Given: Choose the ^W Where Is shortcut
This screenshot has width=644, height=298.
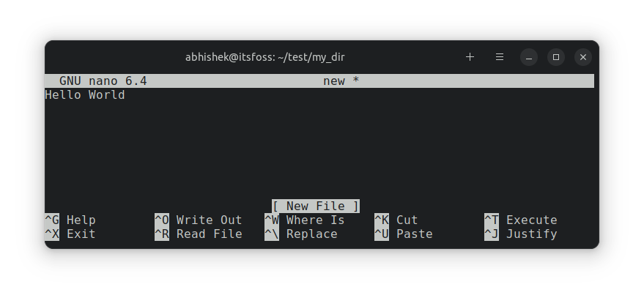Looking at the screenshot, I should 304,220.
